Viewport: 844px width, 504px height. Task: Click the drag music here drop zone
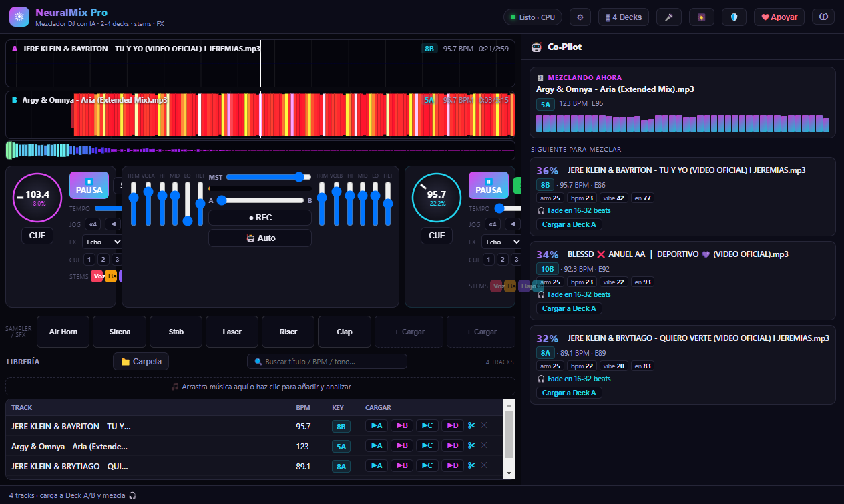click(x=260, y=387)
